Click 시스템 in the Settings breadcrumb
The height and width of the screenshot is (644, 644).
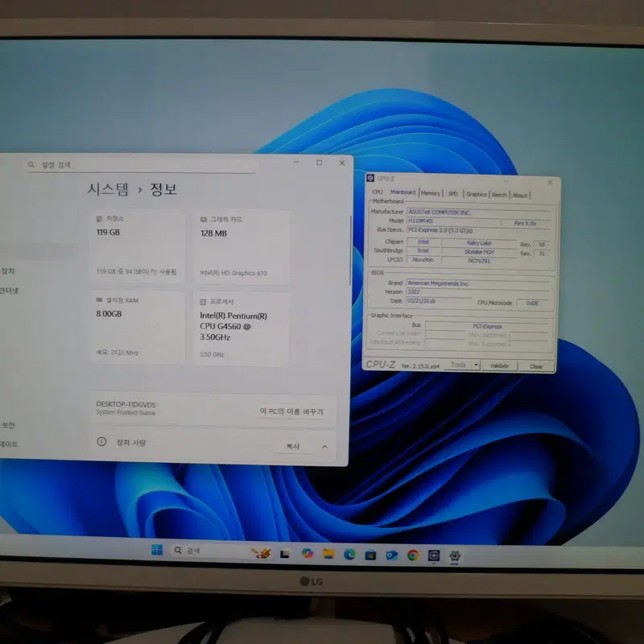tap(108, 189)
